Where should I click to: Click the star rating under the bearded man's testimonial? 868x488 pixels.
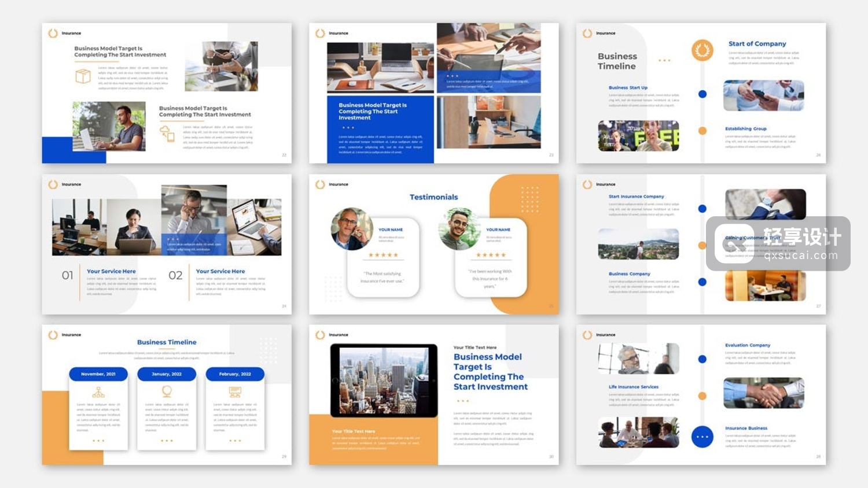(491, 255)
